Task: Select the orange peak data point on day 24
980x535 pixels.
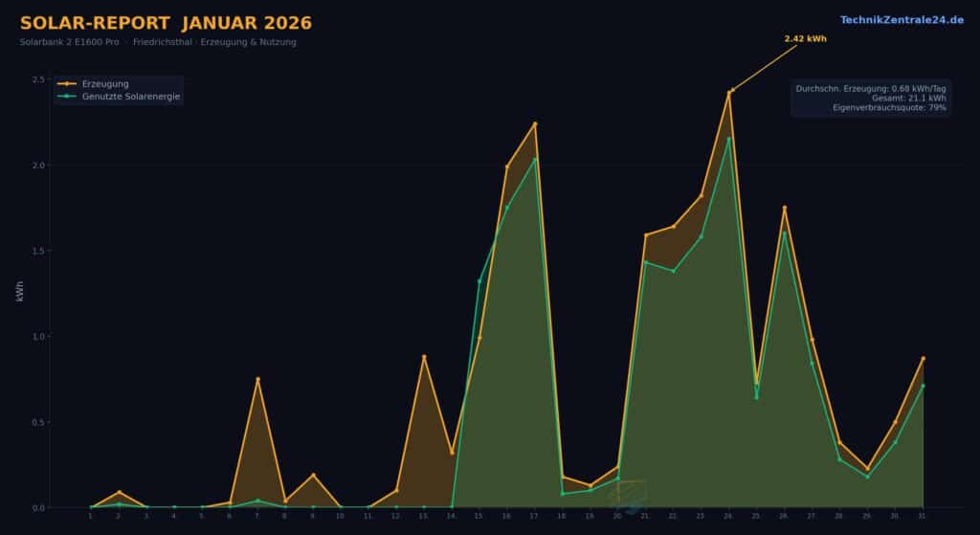Action: pyautogui.click(x=729, y=93)
